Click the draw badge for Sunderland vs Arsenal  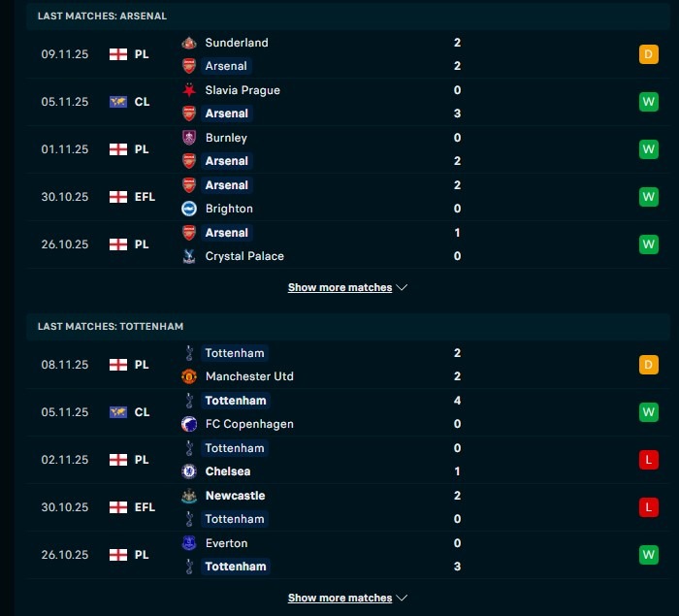(x=648, y=54)
